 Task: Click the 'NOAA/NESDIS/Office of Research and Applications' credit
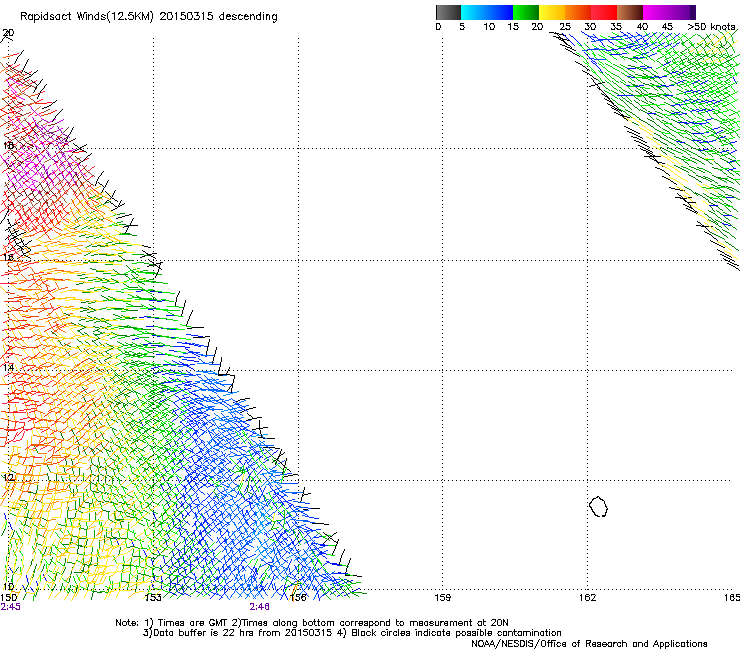pos(589,644)
